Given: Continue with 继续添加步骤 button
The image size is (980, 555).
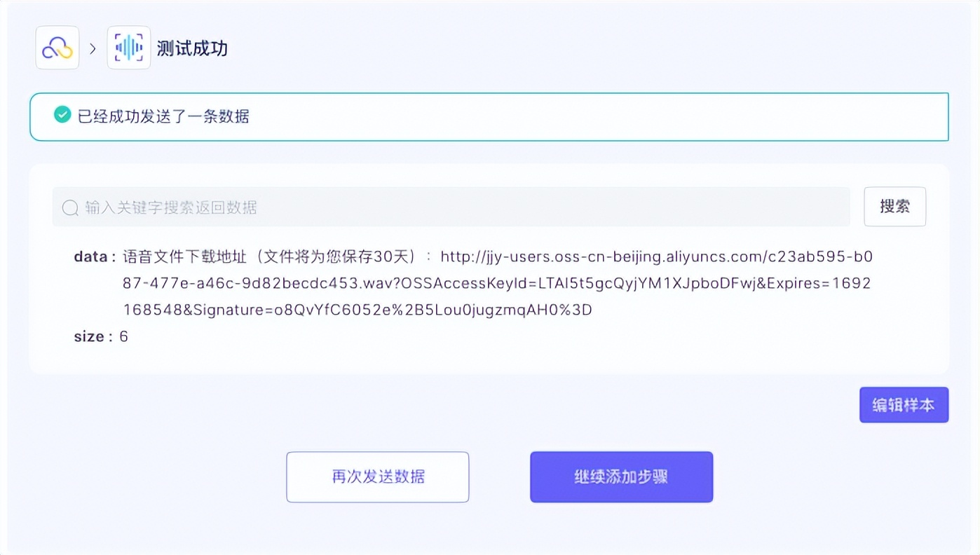Looking at the screenshot, I should point(621,477).
